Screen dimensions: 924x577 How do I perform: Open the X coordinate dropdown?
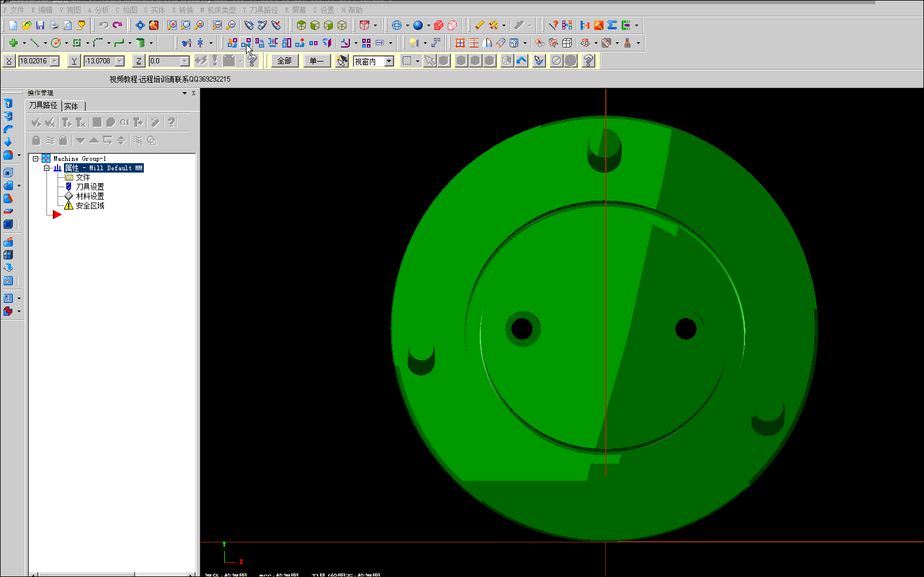pos(55,61)
